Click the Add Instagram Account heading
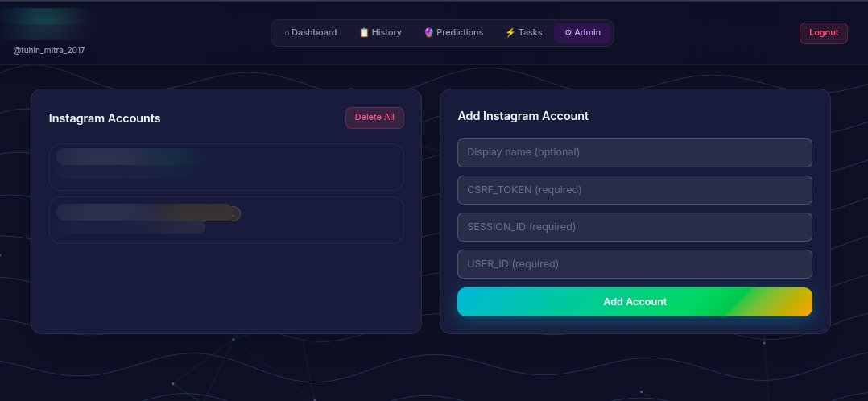This screenshot has width=868, height=401. (x=523, y=116)
